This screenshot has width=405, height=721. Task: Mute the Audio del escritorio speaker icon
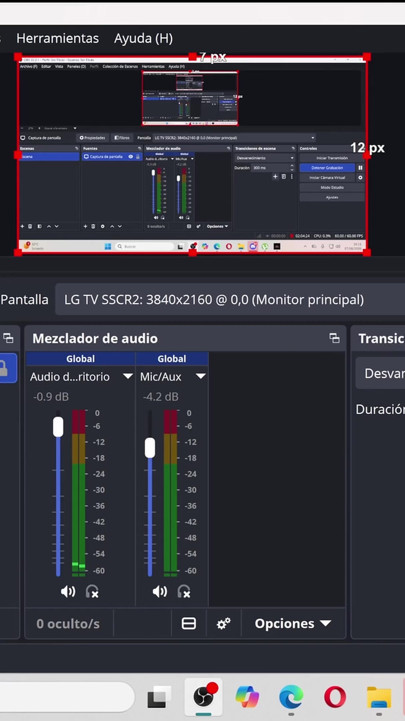(68, 592)
